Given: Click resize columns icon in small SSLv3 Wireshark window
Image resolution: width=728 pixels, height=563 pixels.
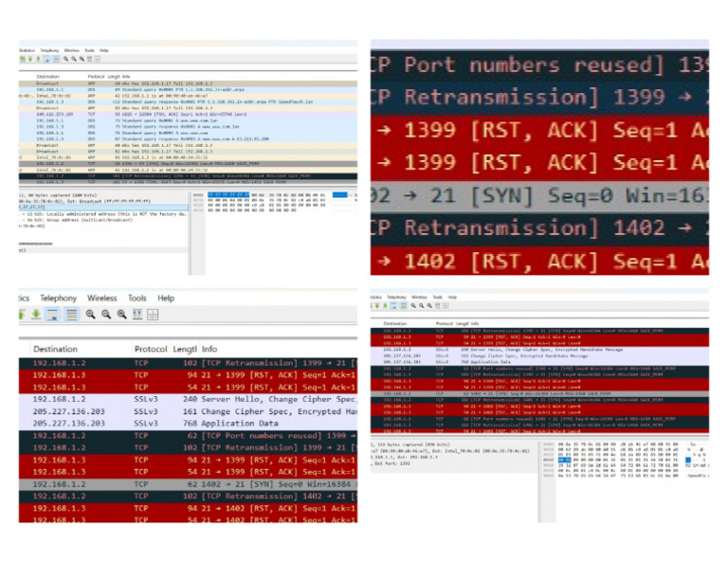Looking at the screenshot, I should pos(437,305).
